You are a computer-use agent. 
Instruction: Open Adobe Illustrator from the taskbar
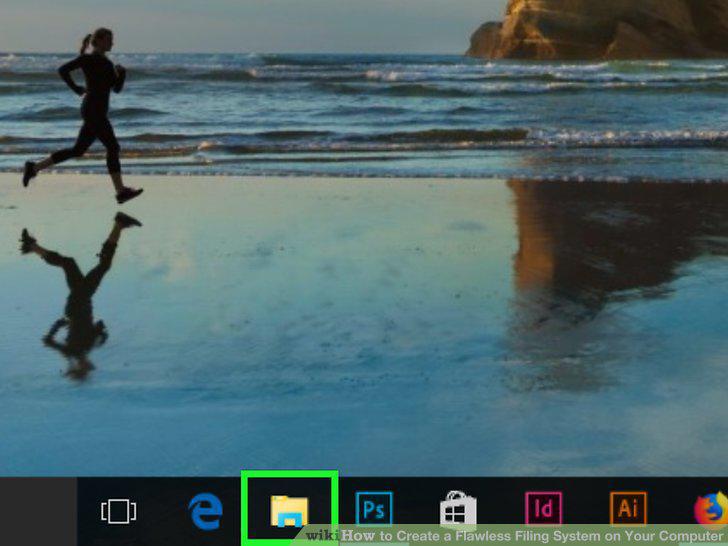click(x=628, y=508)
